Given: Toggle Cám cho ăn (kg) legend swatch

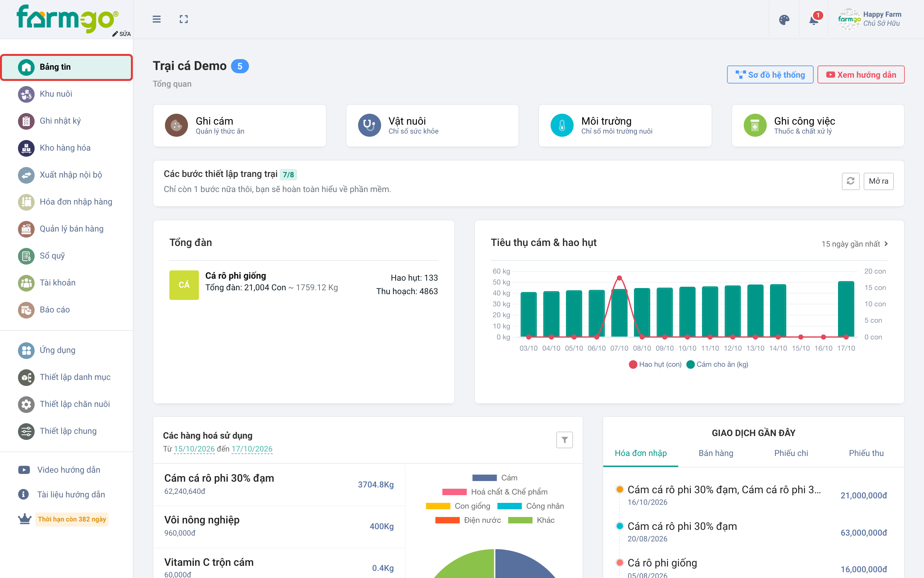Looking at the screenshot, I should pos(690,364).
